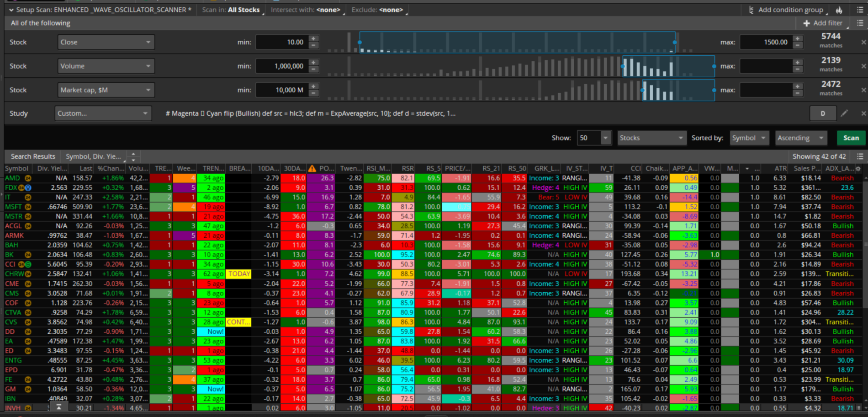This screenshot has height=417, width=868.
Task: Open the Custom... study dropdown
Action: [103, 113]
